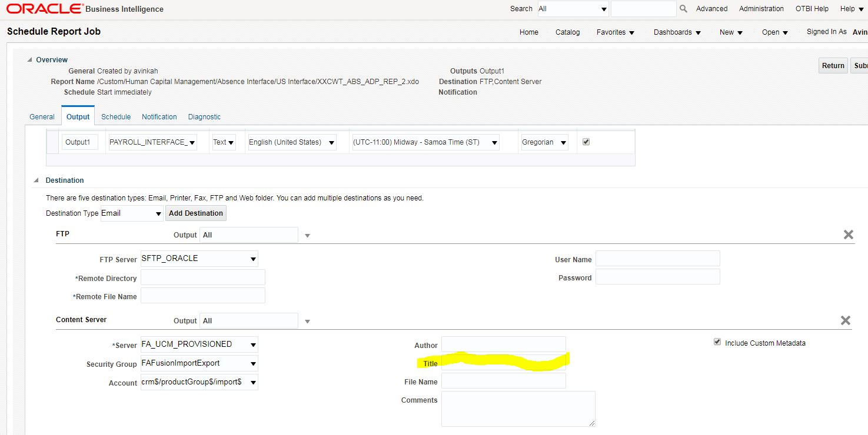Click the Oracle Business Intelligence logo

(85, 9)
